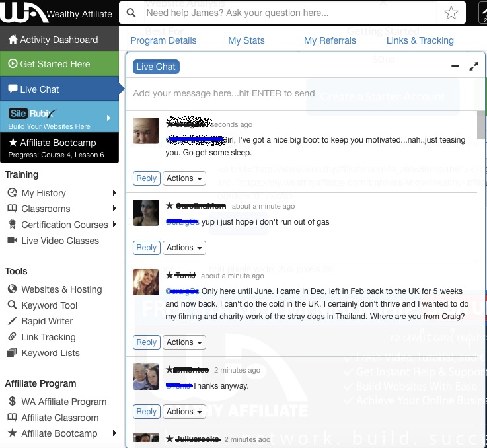This screenshot has width=487, height=448.
Task: Click avatar on the Thanks anyway message
Action: pyautogui.click(x=146, y=377)
